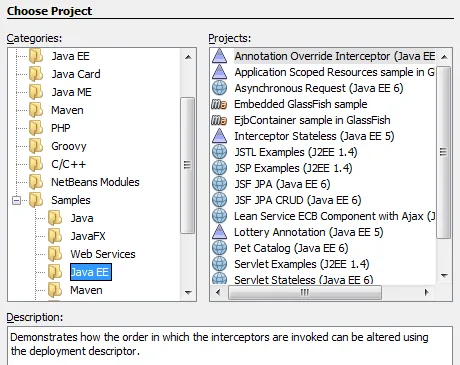Click the Categories vertical scrollbar thumb
This screenshot has height=365, width=460.
coord(188,165)
